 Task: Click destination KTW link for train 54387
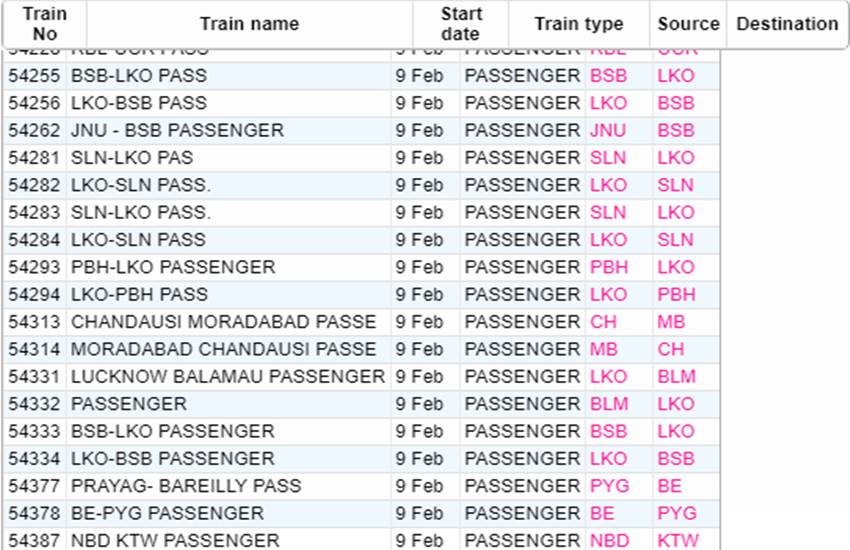[x=678, y=541]
